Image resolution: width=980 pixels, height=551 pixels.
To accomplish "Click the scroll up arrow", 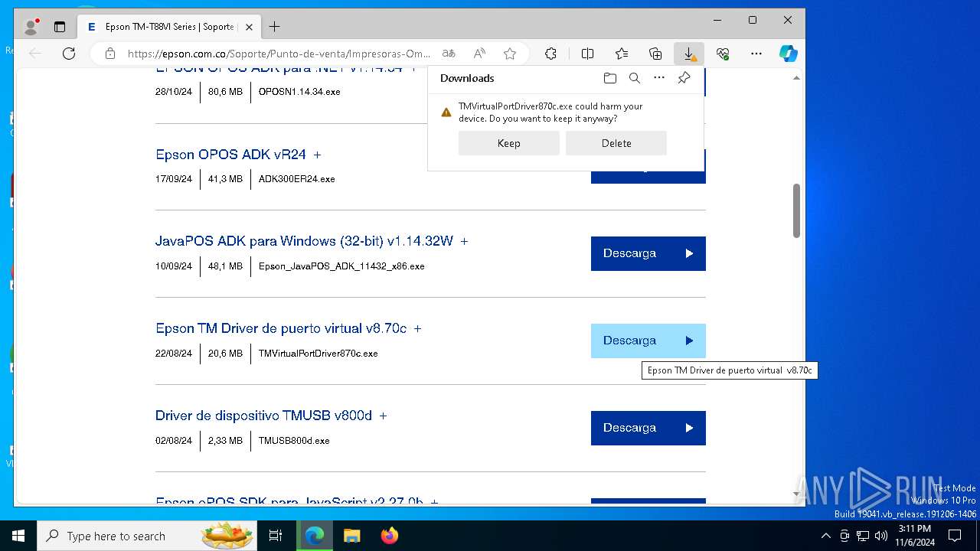I will pos(796,78).
